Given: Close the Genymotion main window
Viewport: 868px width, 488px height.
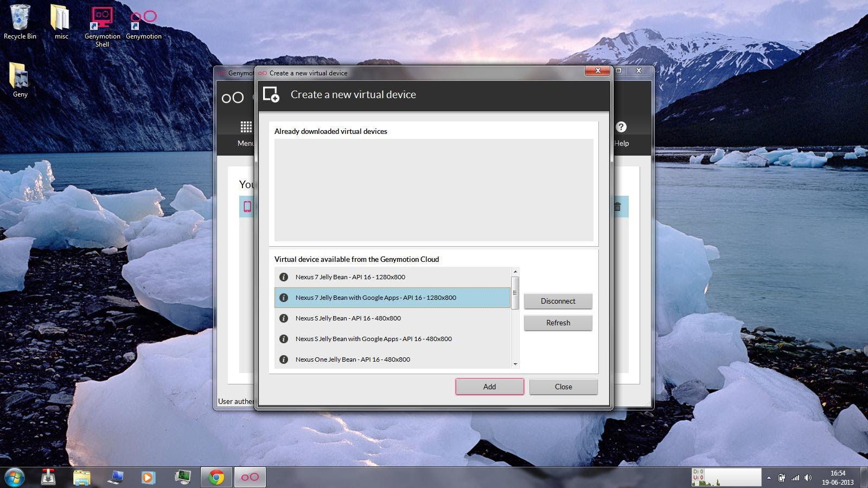Looking at the screenshot, I should [x=639, y=70].
